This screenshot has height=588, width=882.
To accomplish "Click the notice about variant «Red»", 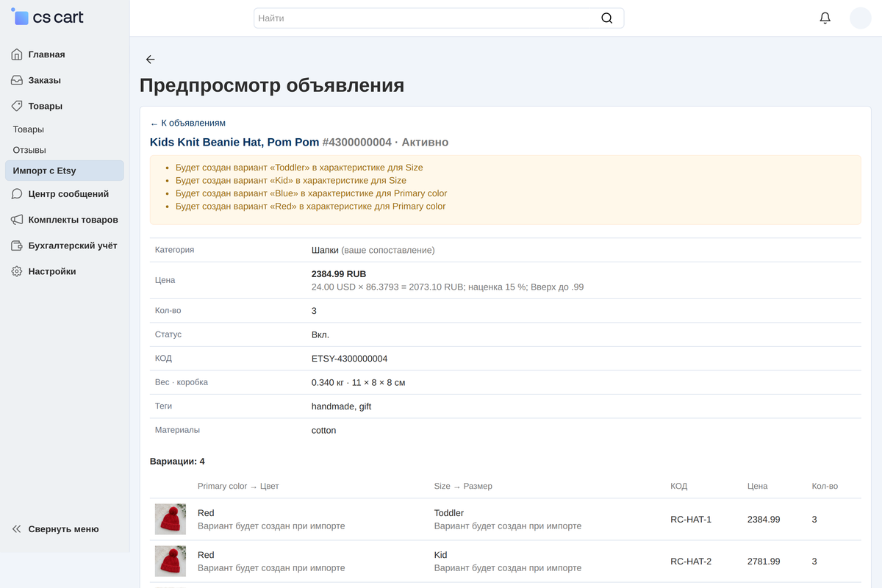I will tap(311, 207).
